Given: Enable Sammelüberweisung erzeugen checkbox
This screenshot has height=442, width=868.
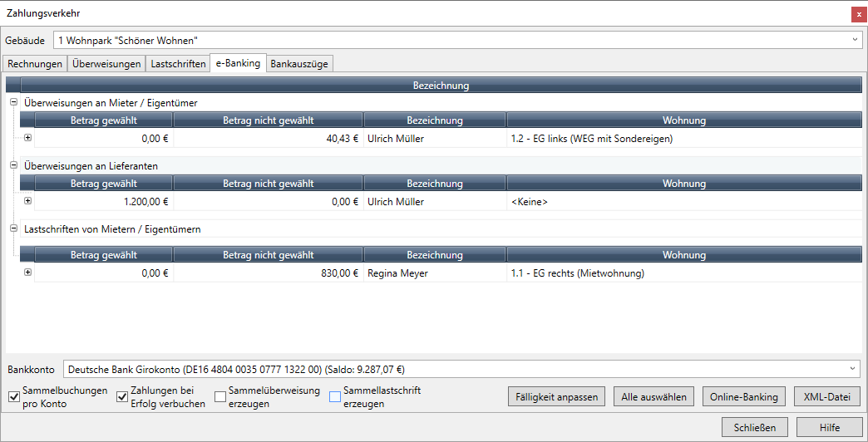Looking at the screenshot, I should (220, 397).
